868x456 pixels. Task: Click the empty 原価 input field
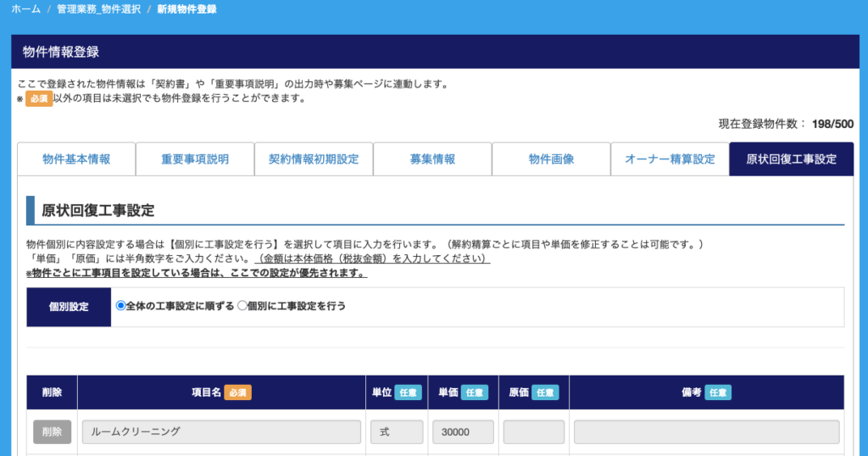(534, 431)
